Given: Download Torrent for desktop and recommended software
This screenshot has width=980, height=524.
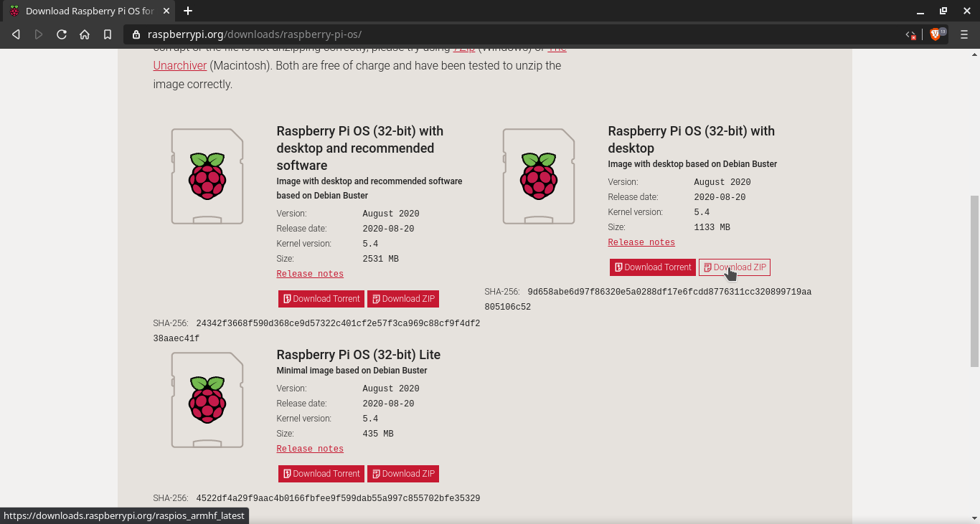Looking at the screenshot, I should click(321, 299).
